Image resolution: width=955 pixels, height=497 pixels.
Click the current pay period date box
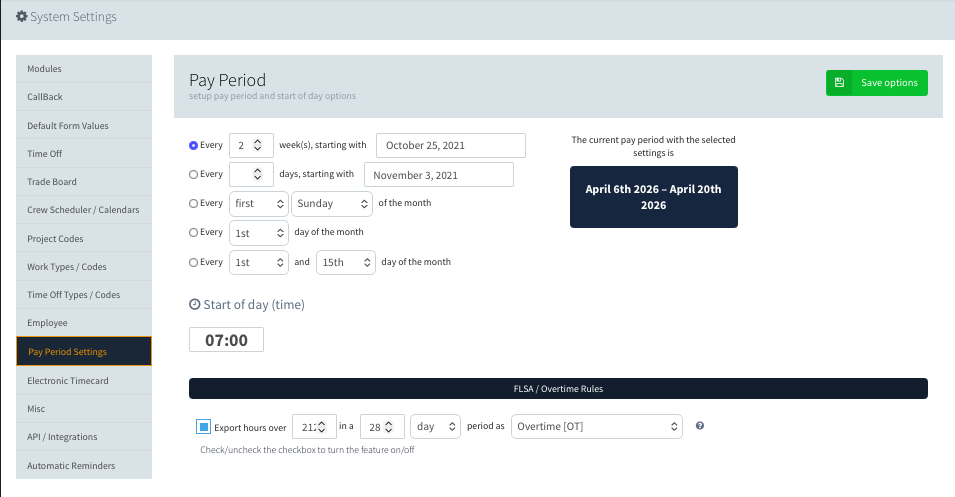[654, 197]
